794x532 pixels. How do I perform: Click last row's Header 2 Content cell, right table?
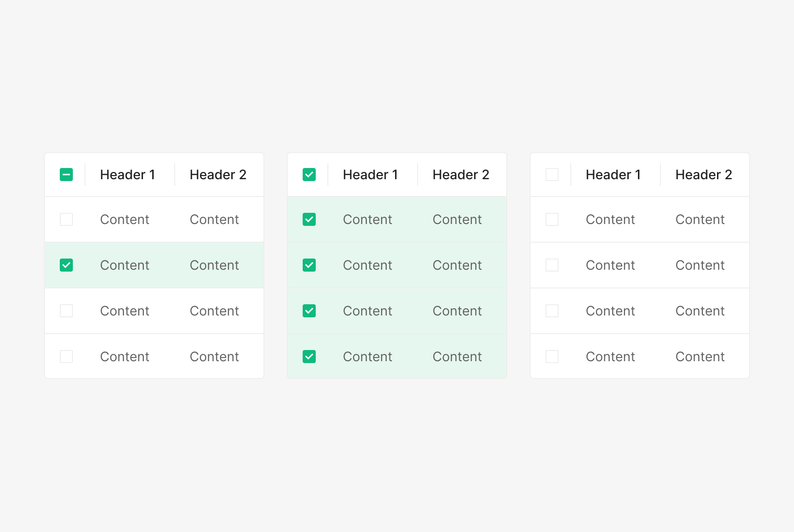(700, 357)
